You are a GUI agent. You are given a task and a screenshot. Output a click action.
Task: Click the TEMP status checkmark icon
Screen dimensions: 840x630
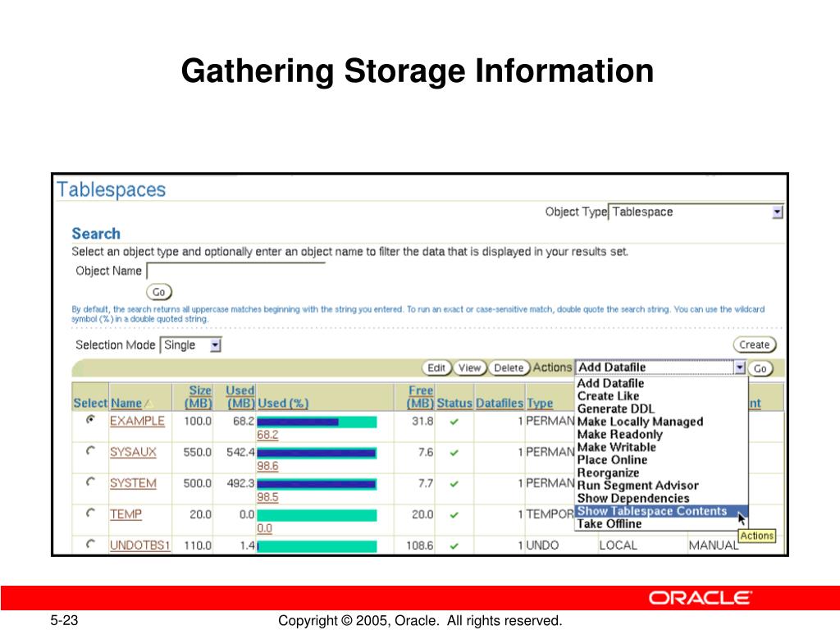(454, 515)
